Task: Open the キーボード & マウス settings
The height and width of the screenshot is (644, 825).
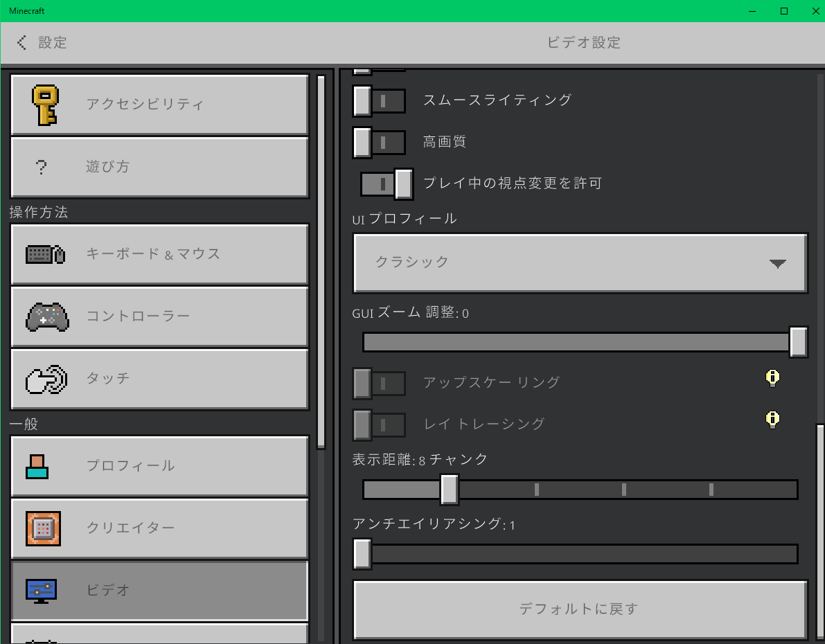Action: (x=159, y=255)
